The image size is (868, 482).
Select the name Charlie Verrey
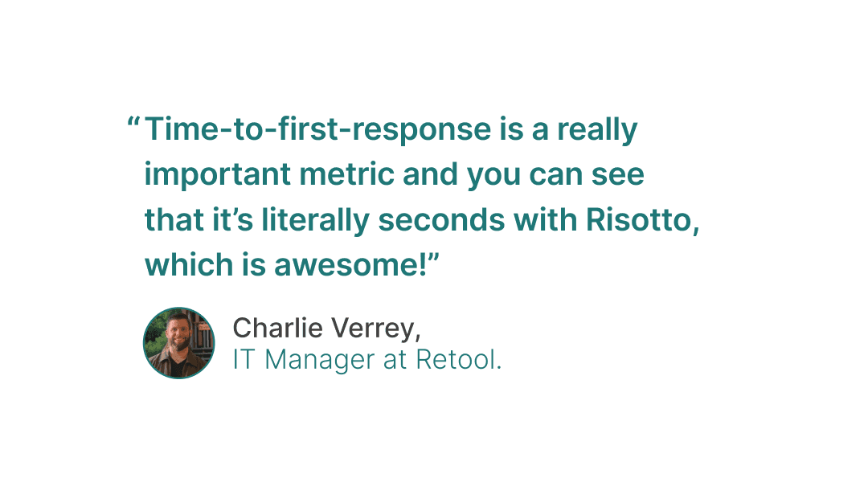tap(326, 328)
